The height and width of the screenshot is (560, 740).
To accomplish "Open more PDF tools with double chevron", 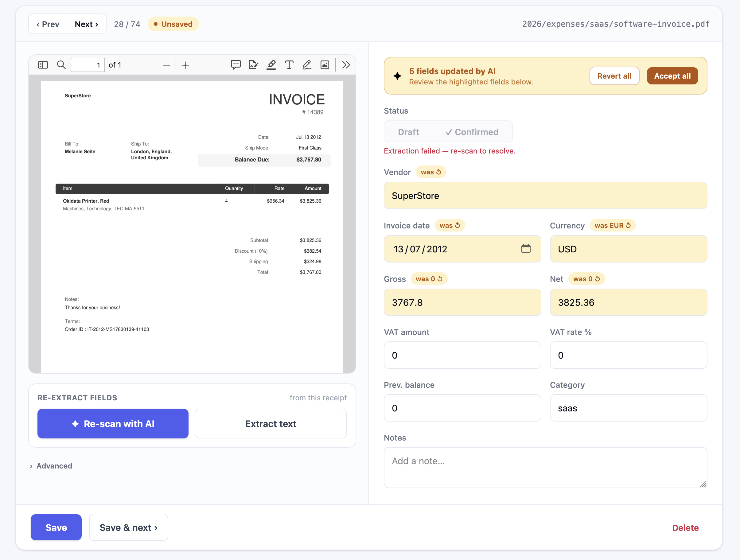I will point(346,65).
